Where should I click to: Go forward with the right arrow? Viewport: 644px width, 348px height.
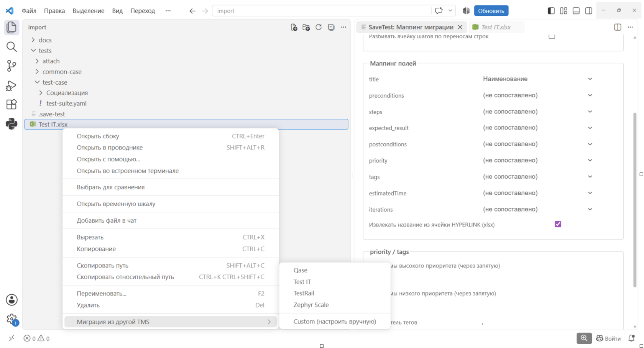(x=205, y=11)
